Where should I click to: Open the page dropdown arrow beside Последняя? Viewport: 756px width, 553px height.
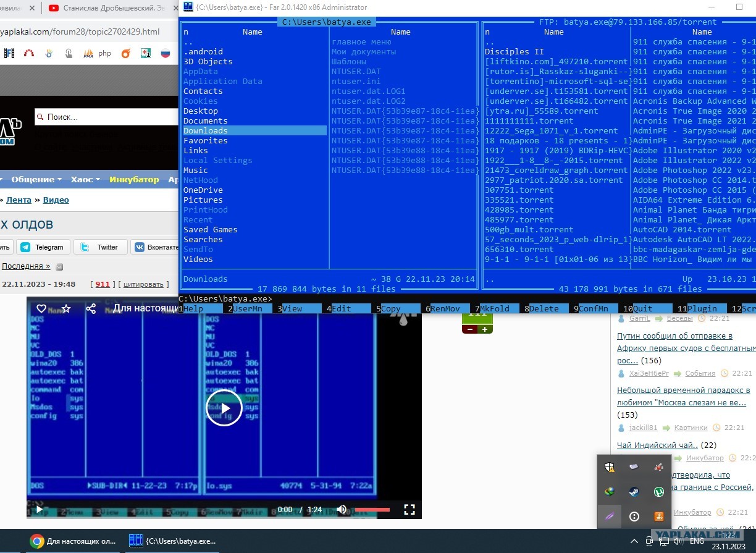[x=59, y=267]
